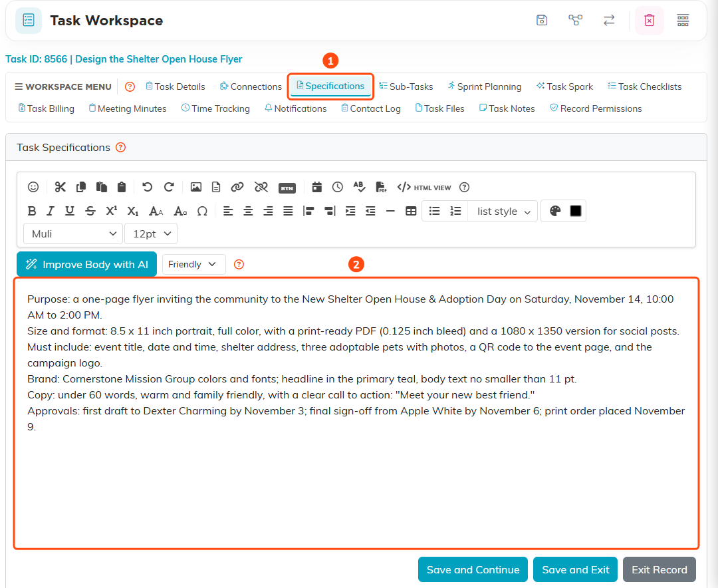This screenshot has height=588, width=718.
Task: Toggle bulleted list
Action: 434,211
